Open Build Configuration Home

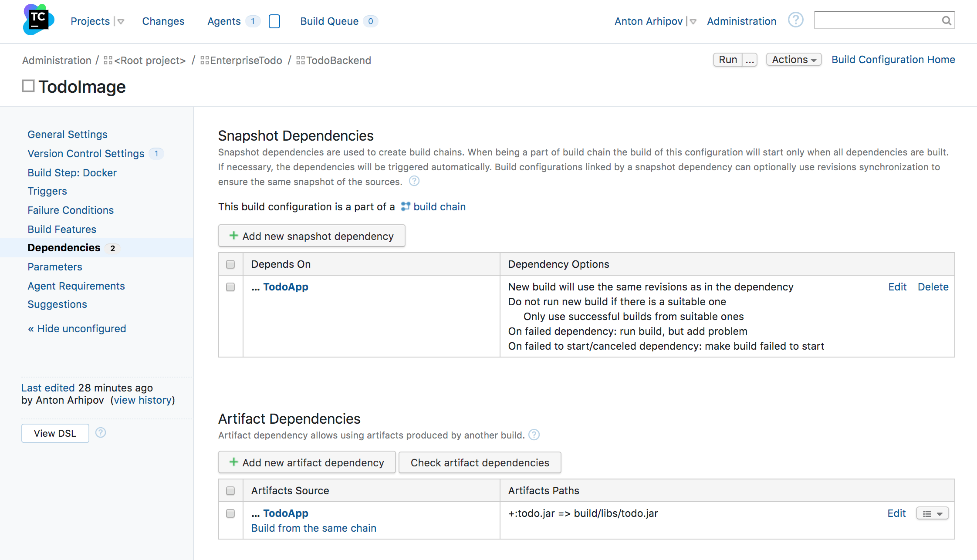(892, 59)
